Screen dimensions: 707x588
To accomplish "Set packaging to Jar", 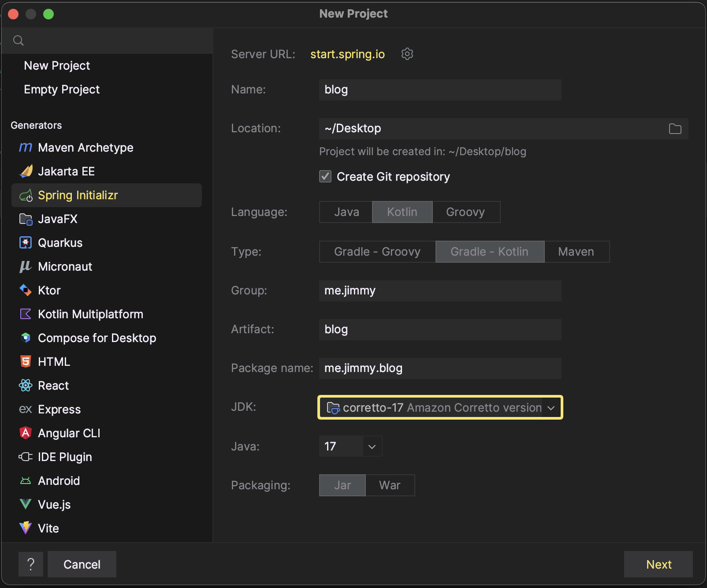I will 342,485.
